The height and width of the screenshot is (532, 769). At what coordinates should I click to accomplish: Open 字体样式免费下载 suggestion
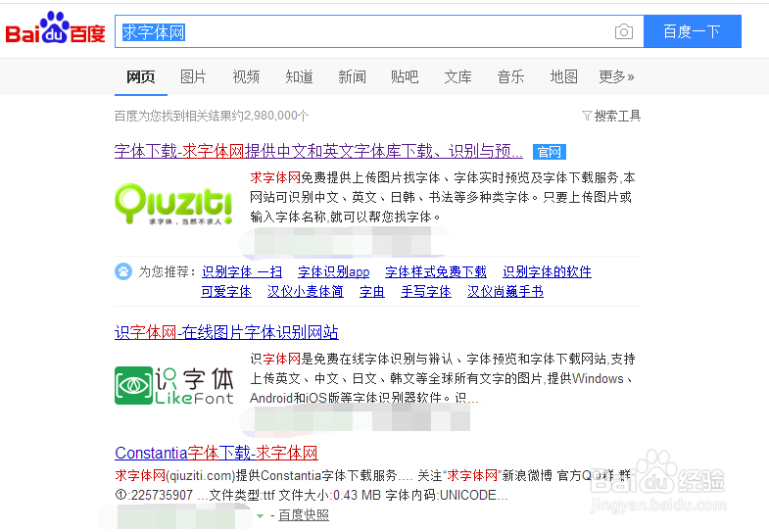pyautogui.click(x=436, y=271)
